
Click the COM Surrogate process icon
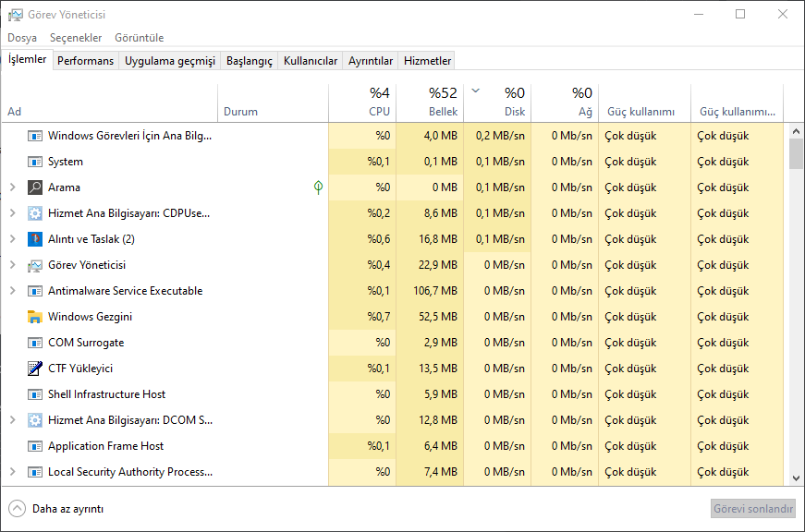point(35,343)
